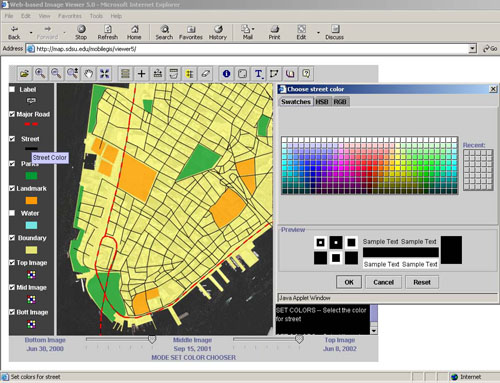Click Major Road red dashed color swatch
The height and width of the screenshot is (383, 500).
(31, 124)
